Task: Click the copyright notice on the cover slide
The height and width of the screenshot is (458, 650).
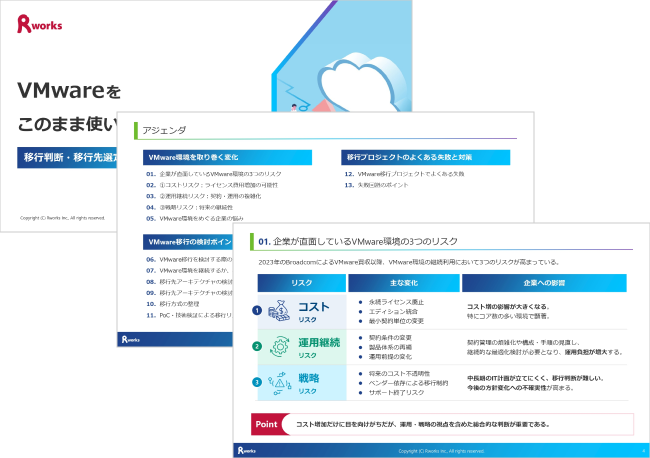Action: click(63, 218)
